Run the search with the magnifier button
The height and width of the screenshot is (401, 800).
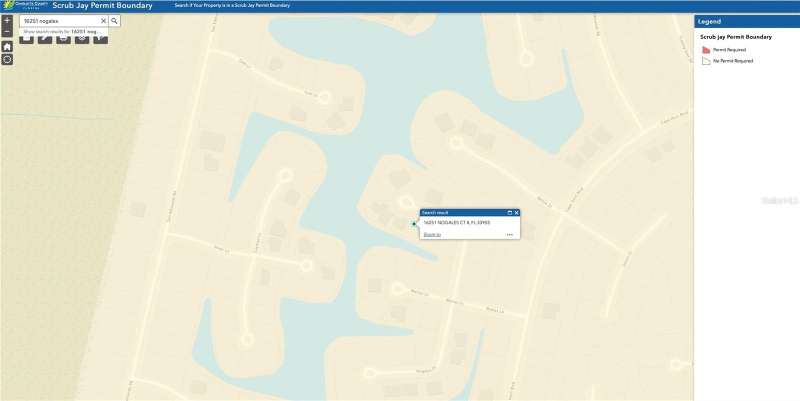[x=114, y=20]
